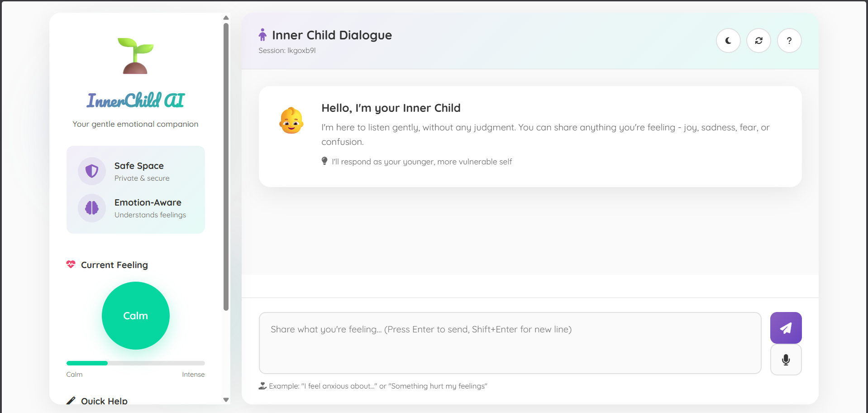Click the lightbulb tip icon
Image resolution: width=868 pixels, height=413 pixels.
tap(324, 161)
